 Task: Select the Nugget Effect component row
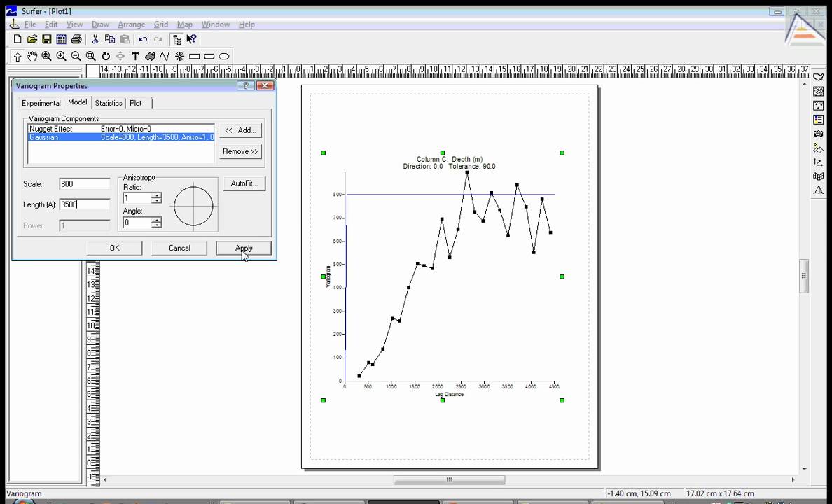point(121,129)
